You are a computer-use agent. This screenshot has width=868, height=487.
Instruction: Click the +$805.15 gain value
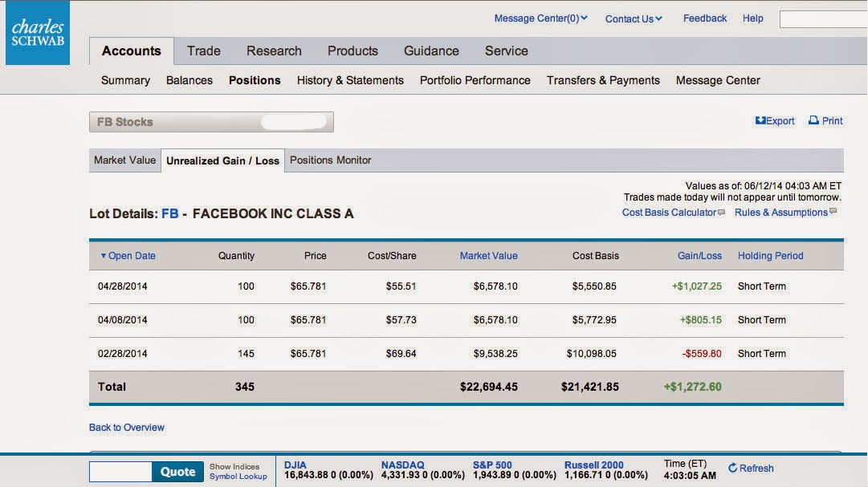(701, 320)
